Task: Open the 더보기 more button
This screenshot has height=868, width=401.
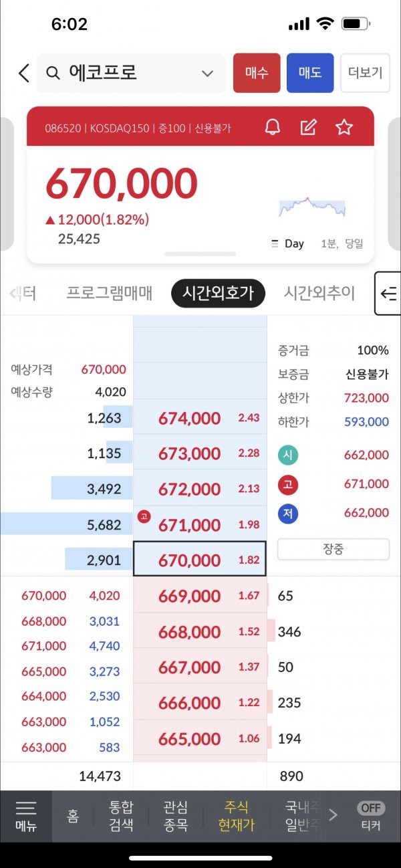Action: coord(366,73)
